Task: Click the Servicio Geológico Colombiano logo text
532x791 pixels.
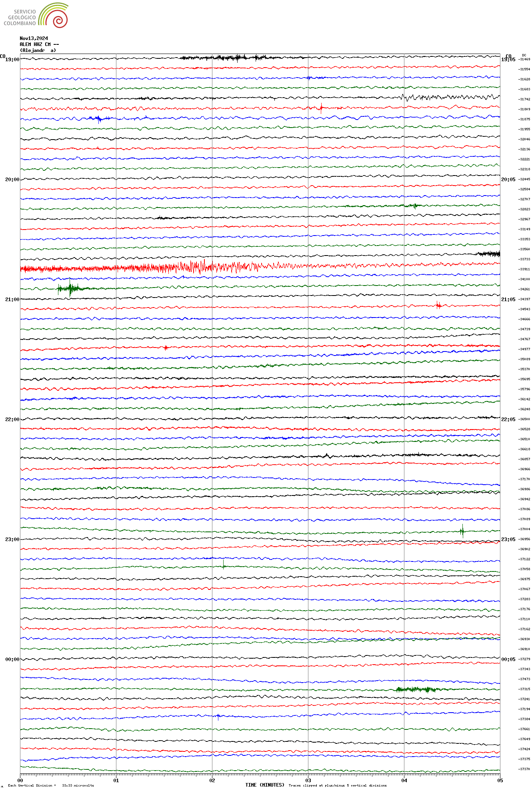Action: (x=20, y=18)
